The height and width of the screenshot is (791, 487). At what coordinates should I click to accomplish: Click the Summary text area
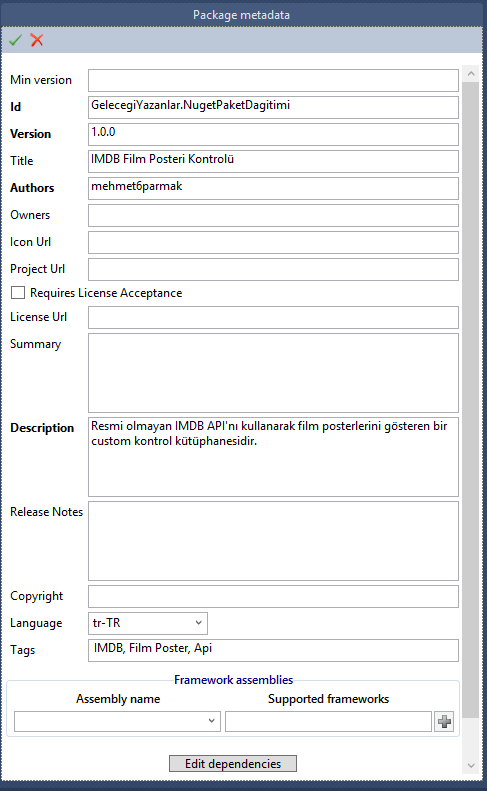coord(274,373)
